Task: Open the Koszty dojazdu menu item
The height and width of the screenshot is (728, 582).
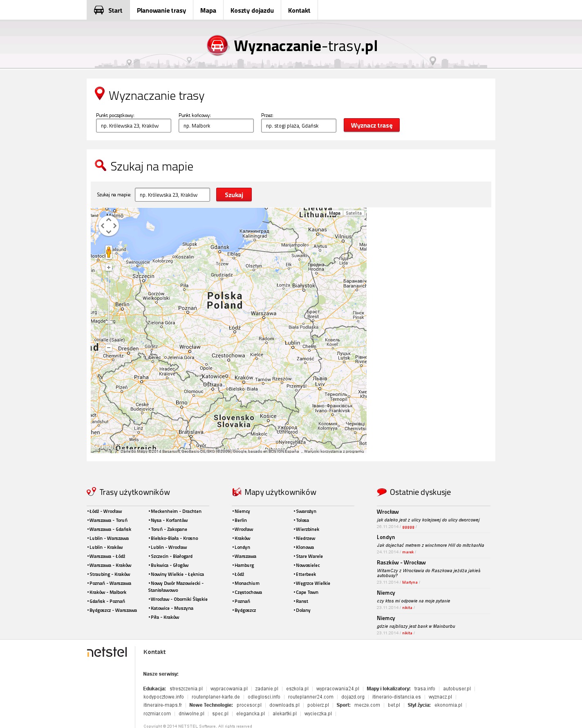Action: pos(252,10)
